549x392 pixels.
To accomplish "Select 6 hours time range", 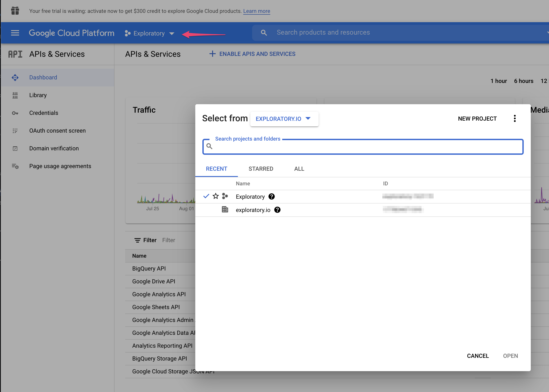I will (523, 81).
